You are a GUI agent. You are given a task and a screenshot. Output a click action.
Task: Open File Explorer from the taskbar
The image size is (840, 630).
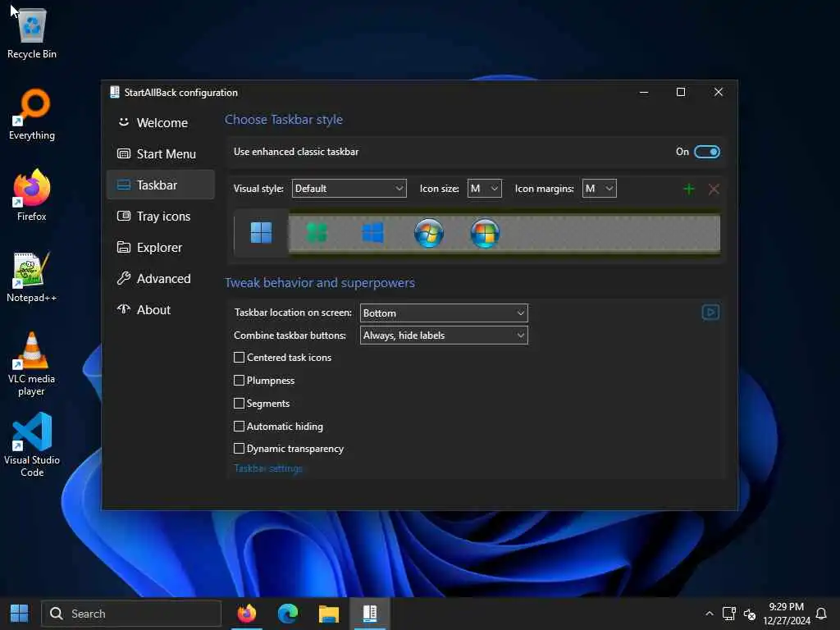(328, 614)
